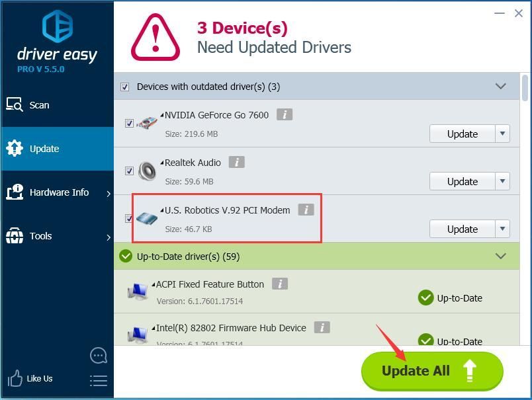
Task: Toggle the U.S. Robotics modem checkbox
Action: (128, 218)
